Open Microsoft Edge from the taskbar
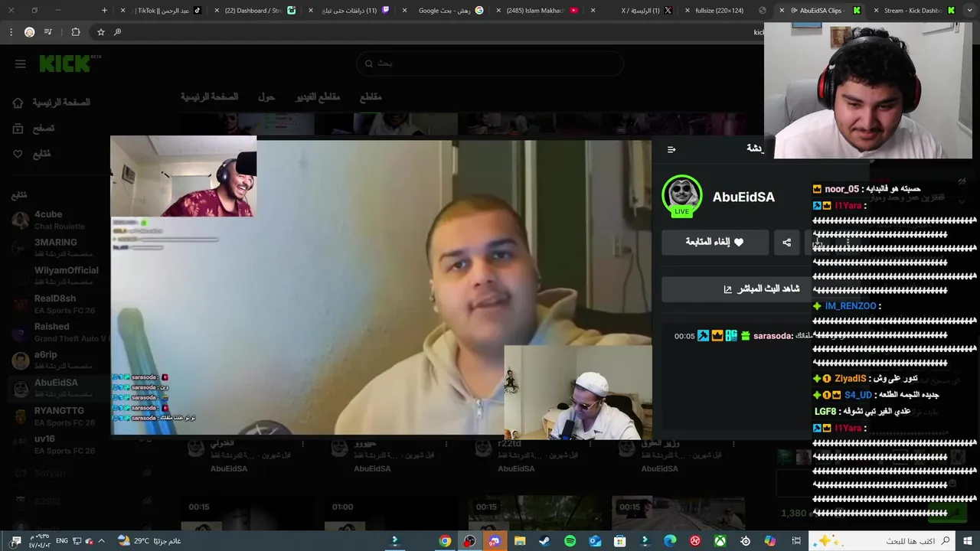This screenshot has width=980, height=551. [670, 541]
